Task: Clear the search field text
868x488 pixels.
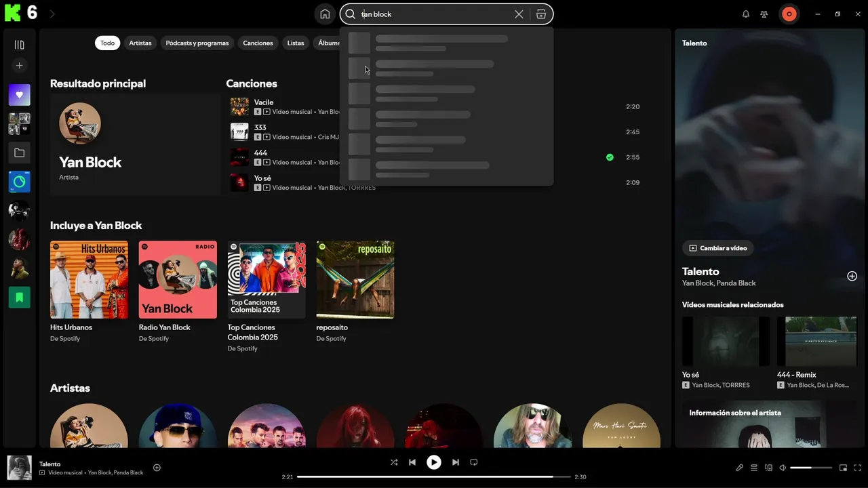Action: (x=519, y=14)
